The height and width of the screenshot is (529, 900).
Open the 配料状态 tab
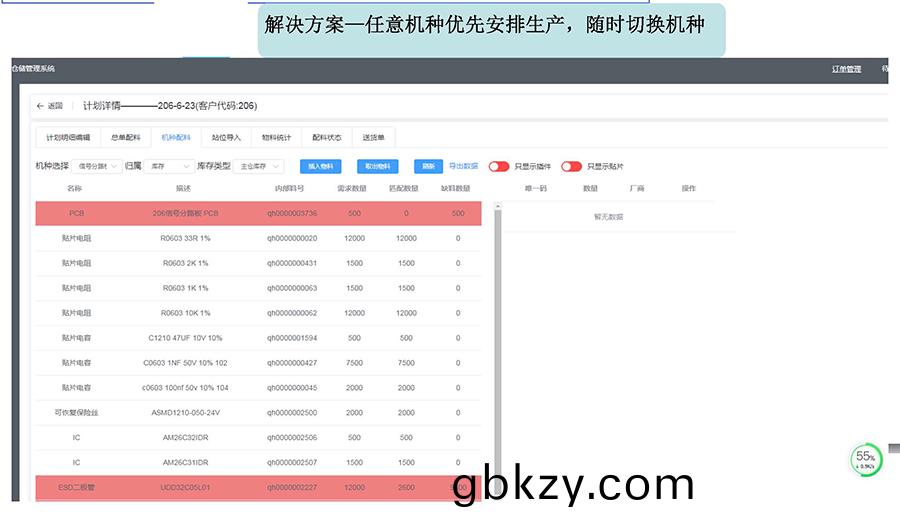tap(327, 138)
